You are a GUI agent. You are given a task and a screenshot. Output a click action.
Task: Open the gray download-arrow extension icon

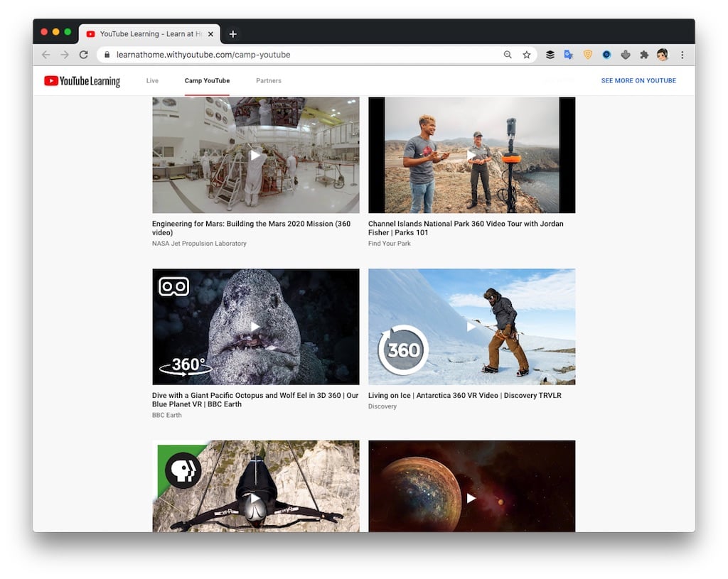pyautogui.click(x=626, y=55)
